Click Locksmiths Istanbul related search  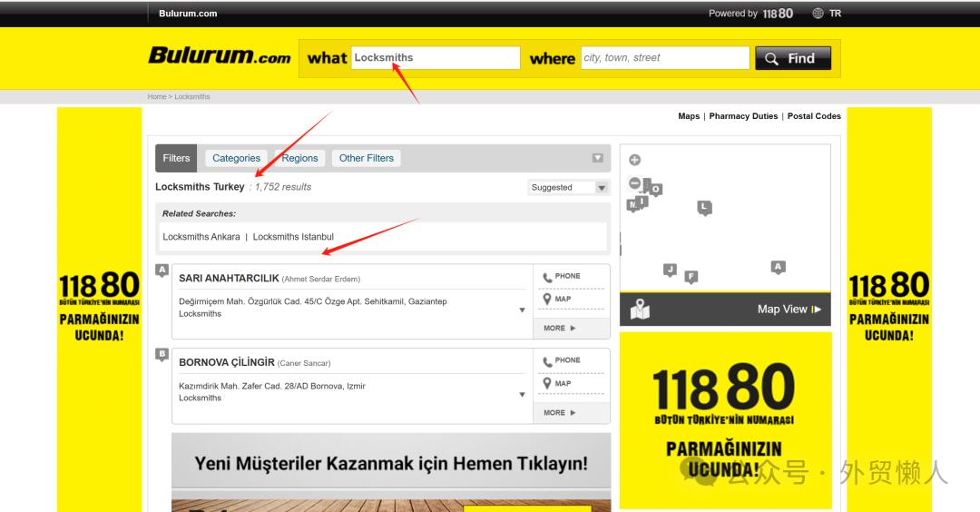(293, 237)
